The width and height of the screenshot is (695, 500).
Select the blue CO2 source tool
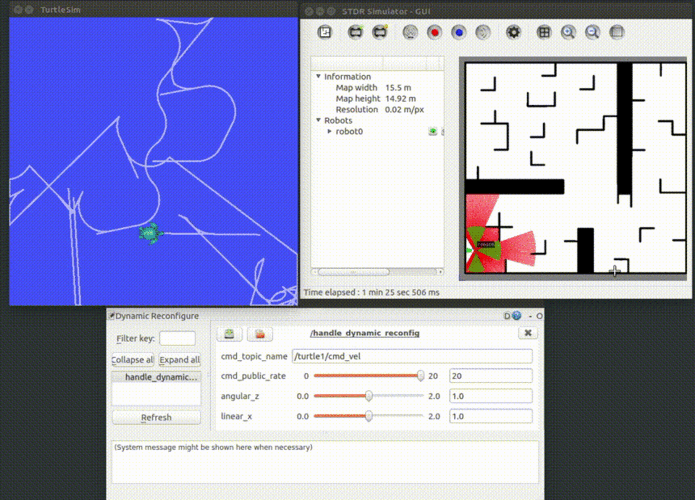coord(458,32)
